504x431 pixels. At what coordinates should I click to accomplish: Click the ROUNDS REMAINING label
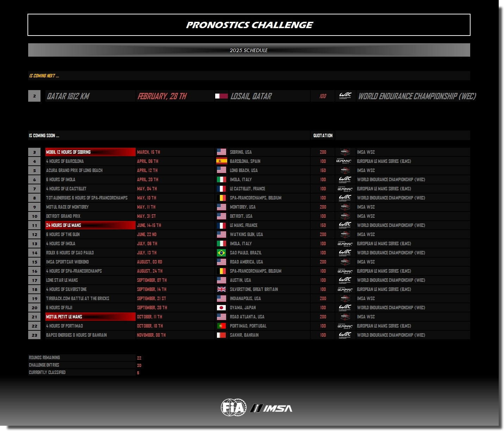[44, 357]
